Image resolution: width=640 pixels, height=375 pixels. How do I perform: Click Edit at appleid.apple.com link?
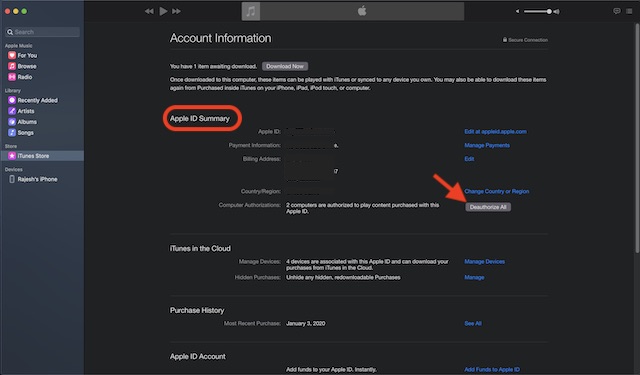click(496, 131)
